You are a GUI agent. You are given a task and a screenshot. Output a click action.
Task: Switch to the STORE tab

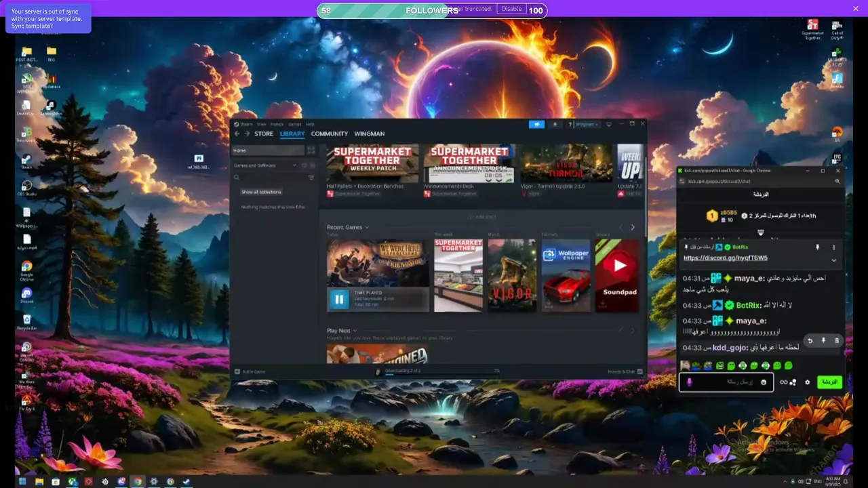point(264,134)
